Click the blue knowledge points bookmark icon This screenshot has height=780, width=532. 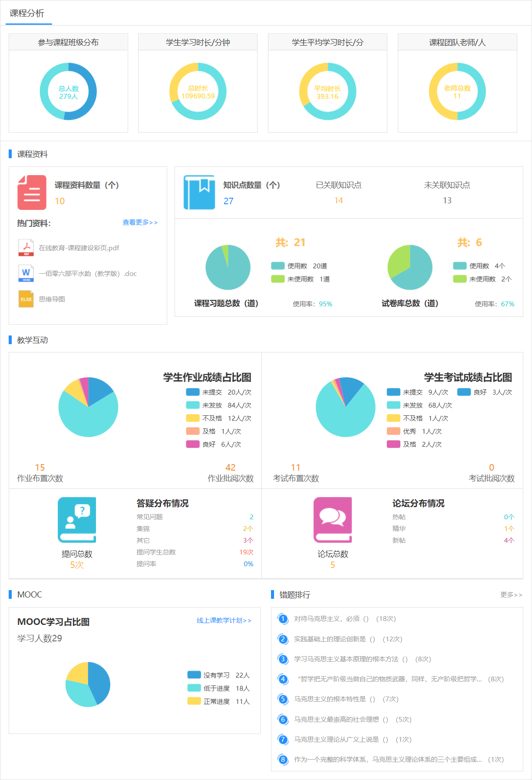pyautogui.click(x=199, y=193)
